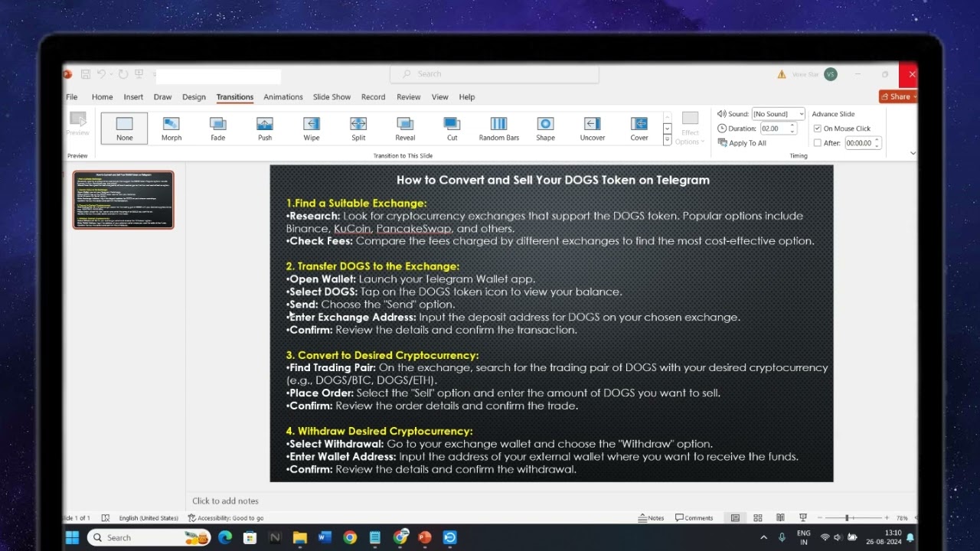The width and height of the screenshot is (980, 551).
Task: Select the Morph transition
Action: pos(171,129)
